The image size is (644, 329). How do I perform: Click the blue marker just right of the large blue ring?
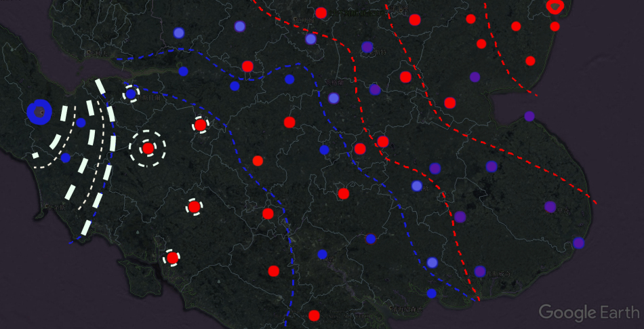coord(81,123)
